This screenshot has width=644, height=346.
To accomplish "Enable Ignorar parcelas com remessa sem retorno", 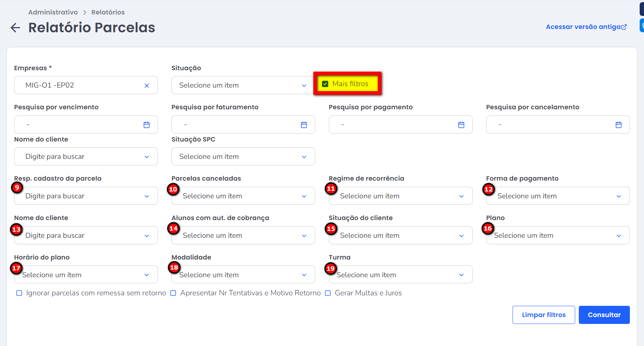I will [19, 293].
